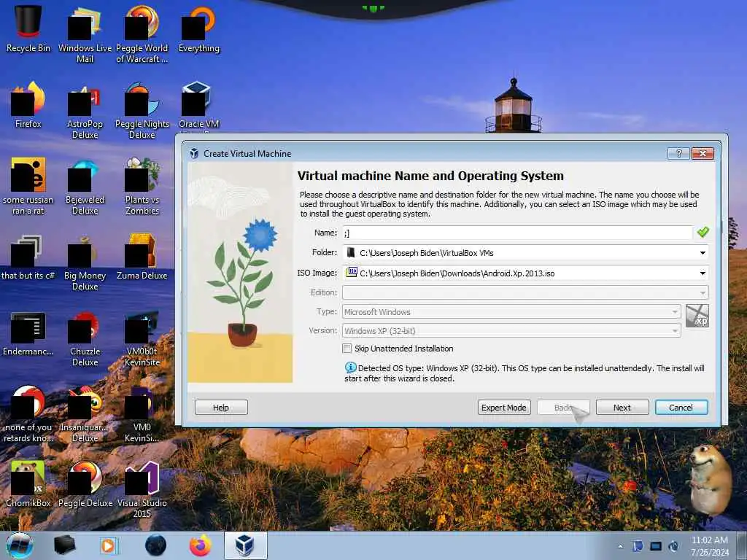Click the Windows XP OS type icon
This screenshot has height=560, width=747.
click(x=697, y=316)
